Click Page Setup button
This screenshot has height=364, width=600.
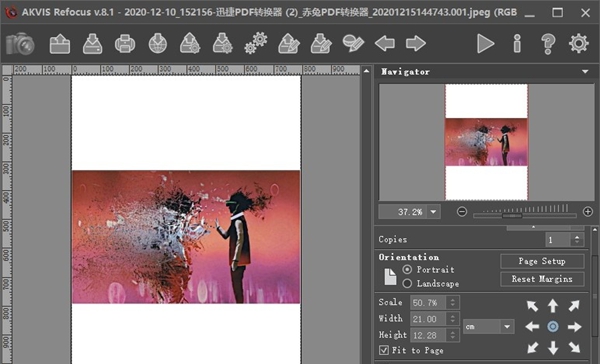coord(542,261)
